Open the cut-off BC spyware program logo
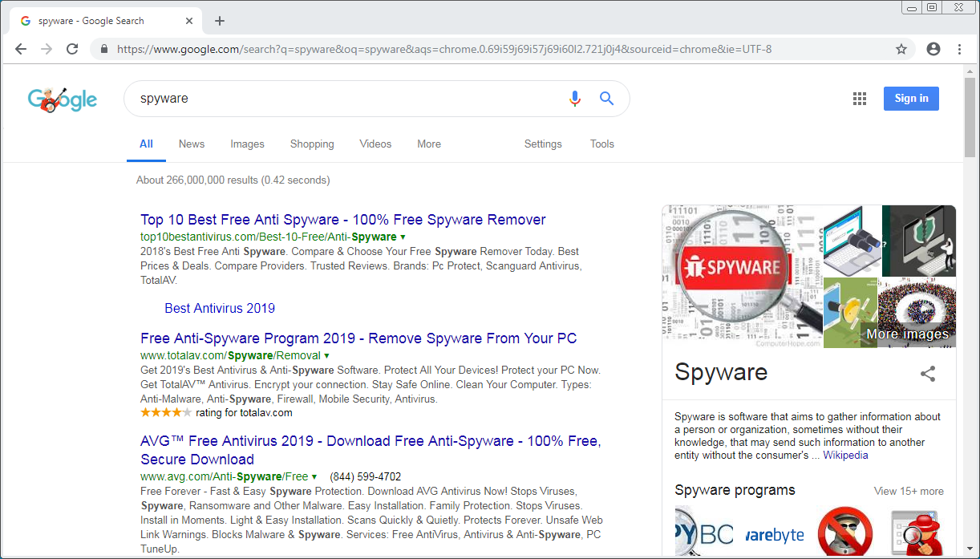 click(704, 531)
